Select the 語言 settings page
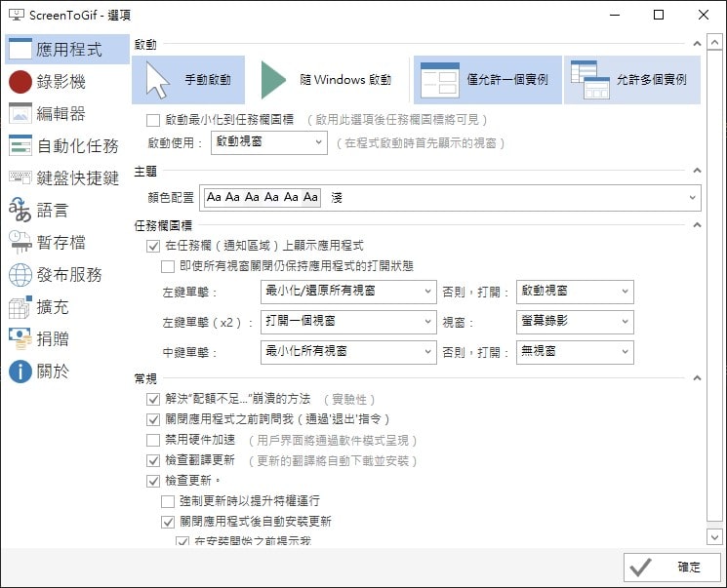 click(67, 210)
